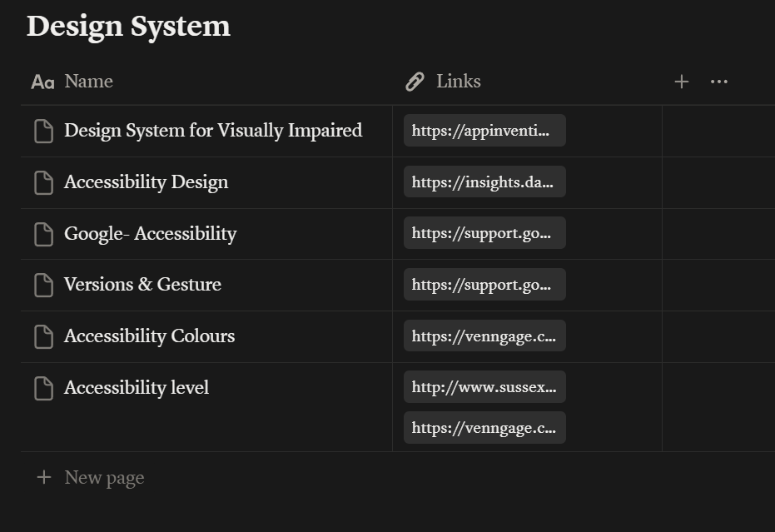Click the Design System page title
775x532 pixels.
tap(128, 26)
